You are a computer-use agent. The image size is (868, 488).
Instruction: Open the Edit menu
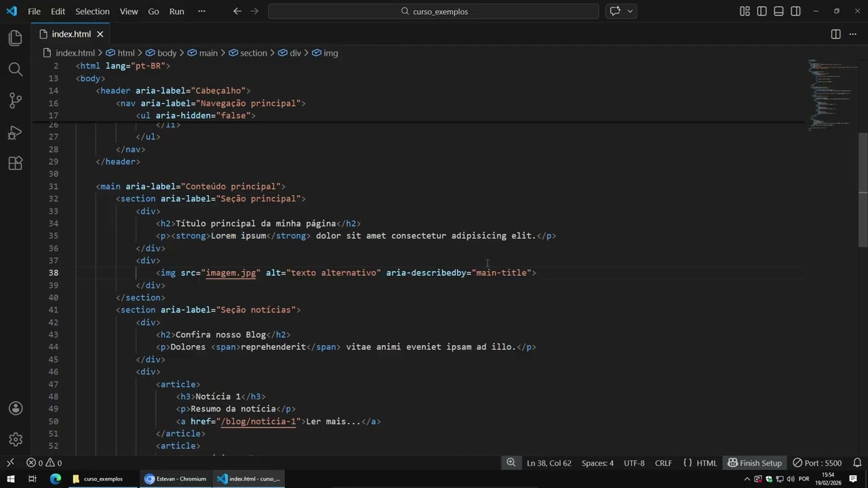click(58, 11)
